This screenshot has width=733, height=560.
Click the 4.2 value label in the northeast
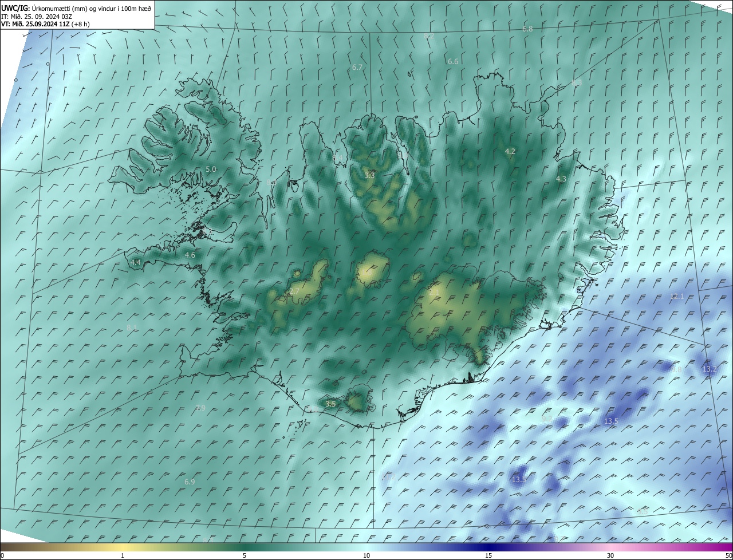510,152
